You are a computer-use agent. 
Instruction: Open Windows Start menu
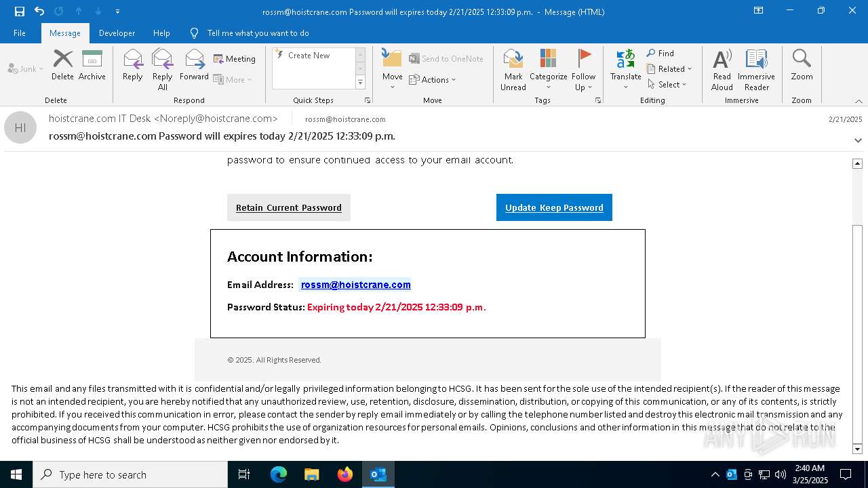tap(16, 474)
